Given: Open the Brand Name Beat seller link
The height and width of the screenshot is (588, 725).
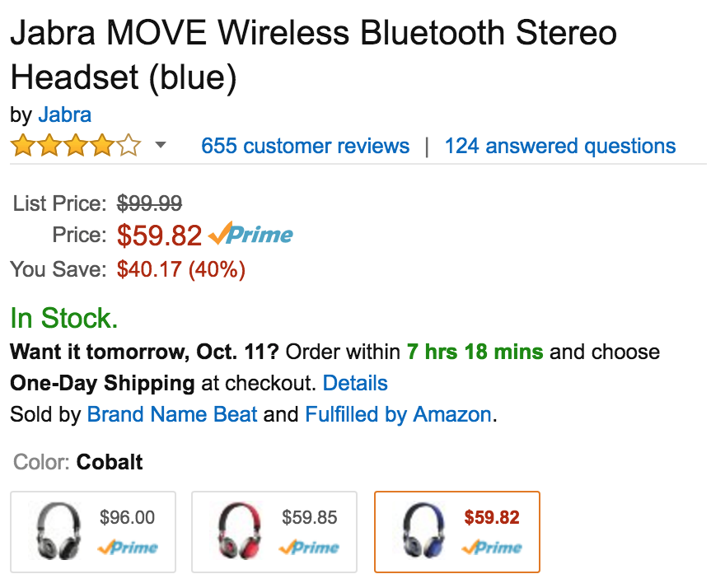Looking at the screenshot, I should coord(172,414).
